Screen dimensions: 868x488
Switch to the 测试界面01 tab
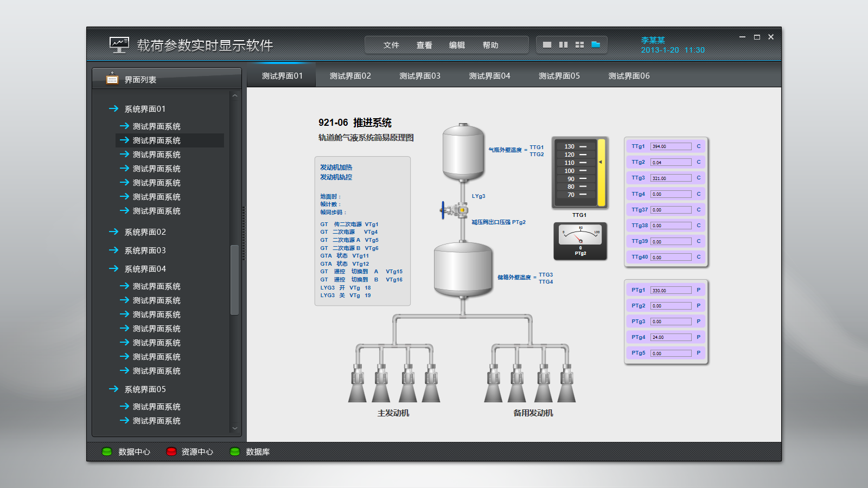click(x=282, y=76)
